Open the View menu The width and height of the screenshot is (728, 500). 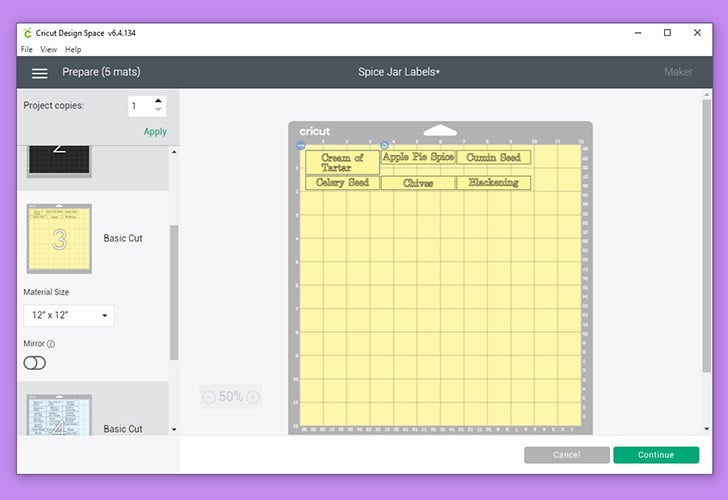(48, 49)
